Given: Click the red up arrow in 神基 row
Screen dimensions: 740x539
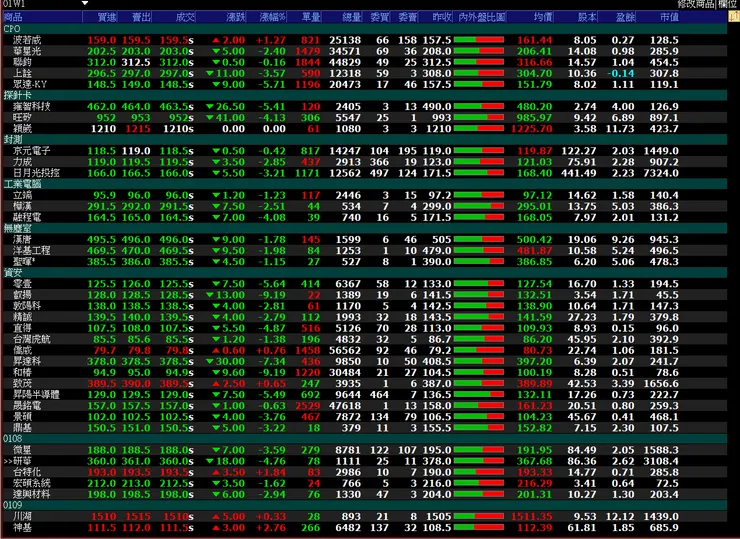Looking at the screenshot, I should 216,528.
